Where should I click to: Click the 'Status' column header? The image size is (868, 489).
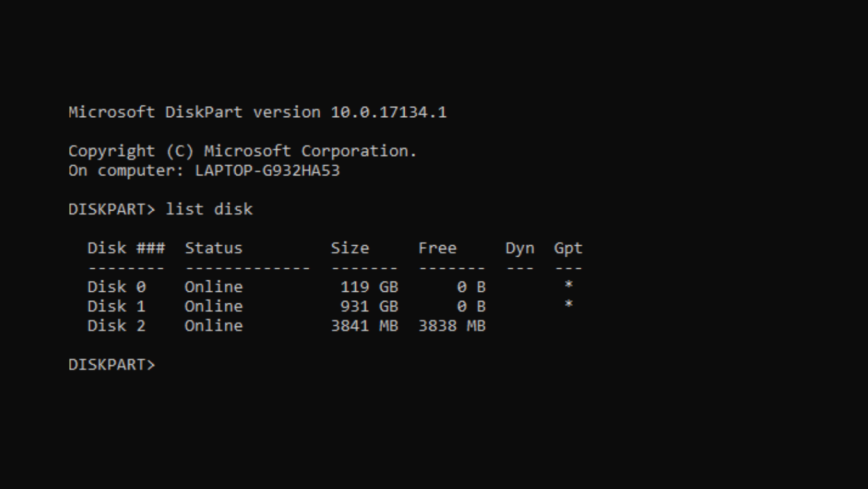coord(214,248)
